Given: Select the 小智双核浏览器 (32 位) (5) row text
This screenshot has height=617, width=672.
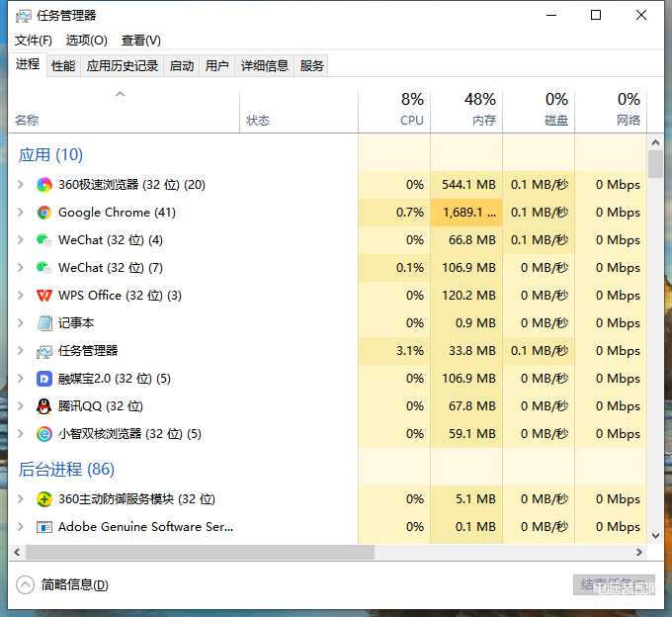Looking at the screenshot, I should click(x=129, y=434).
